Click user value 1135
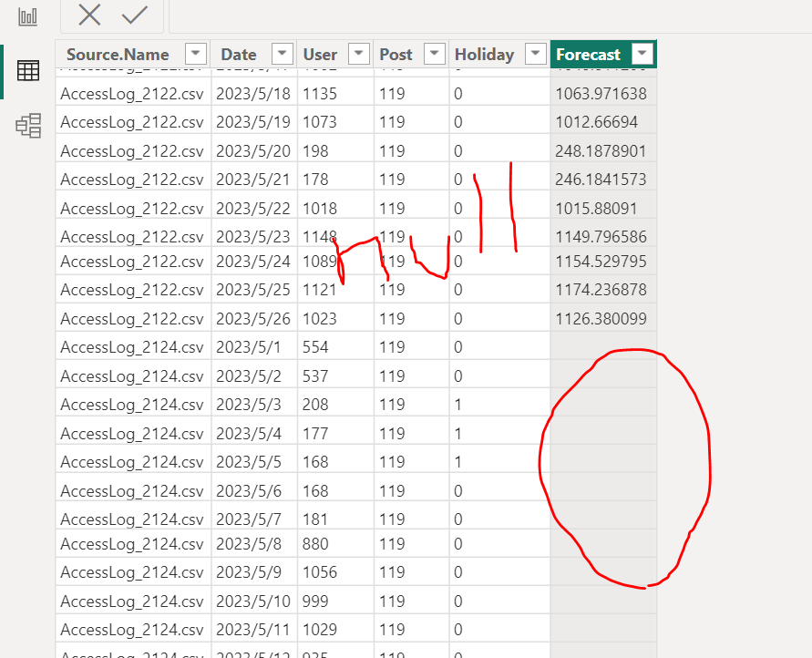 [x=320, y=94]
